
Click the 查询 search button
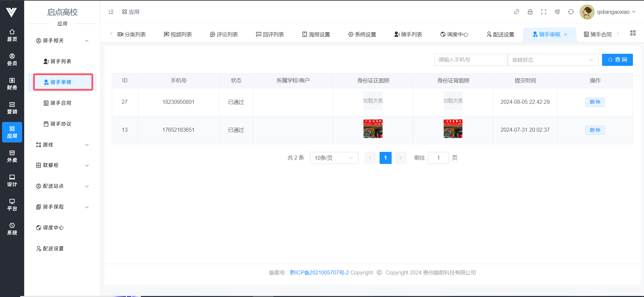click(617, 60)
